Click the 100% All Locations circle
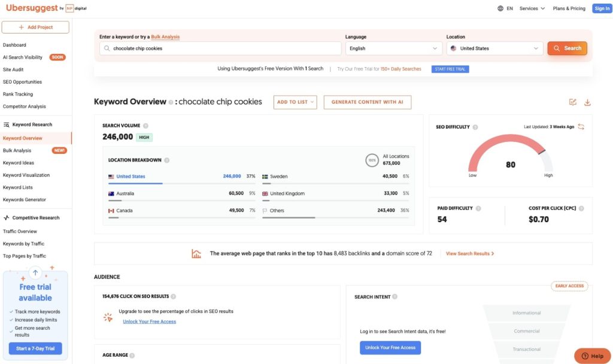This screenshot has width=613, height=364. (372, 160)
